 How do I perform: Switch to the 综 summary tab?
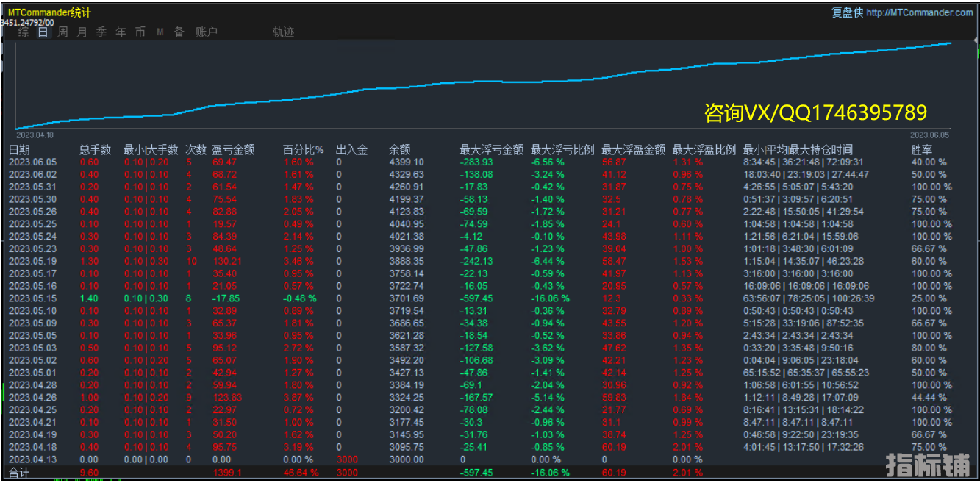(24, 32)
